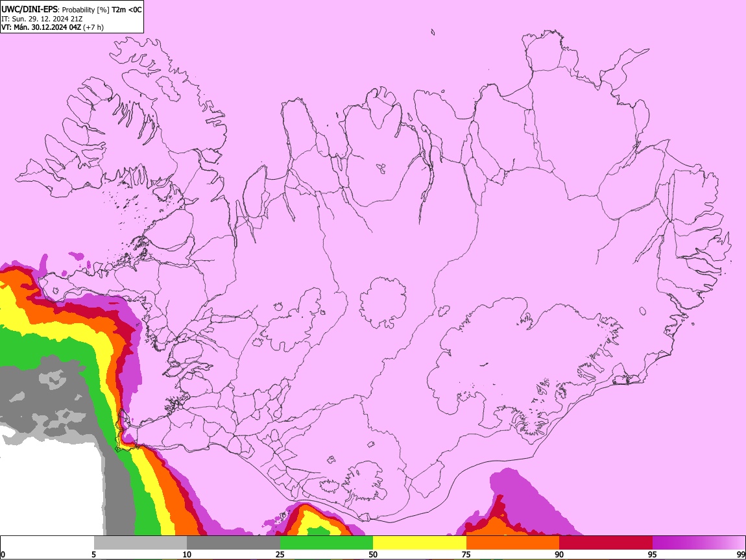
Task: Click the legend value '5'
Action: pos(93,554)
